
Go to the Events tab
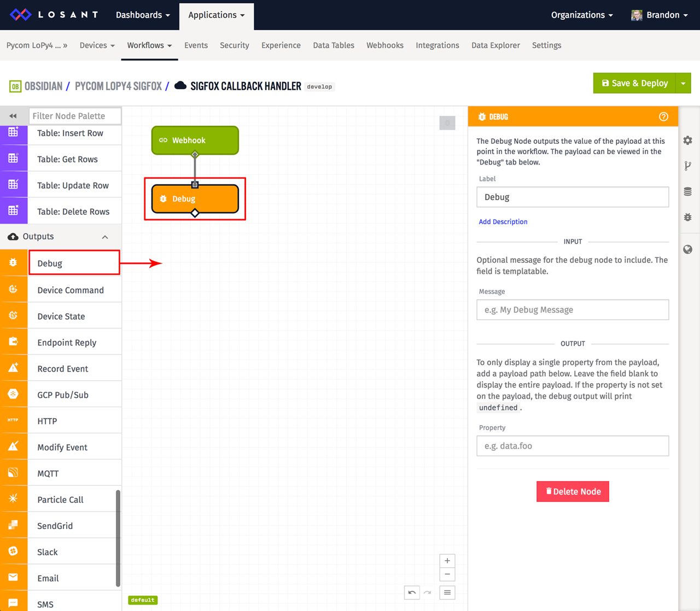coord(196,45)
